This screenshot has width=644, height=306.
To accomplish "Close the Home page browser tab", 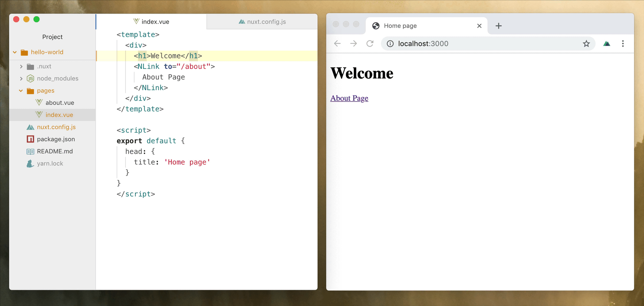I will point(479,26).
